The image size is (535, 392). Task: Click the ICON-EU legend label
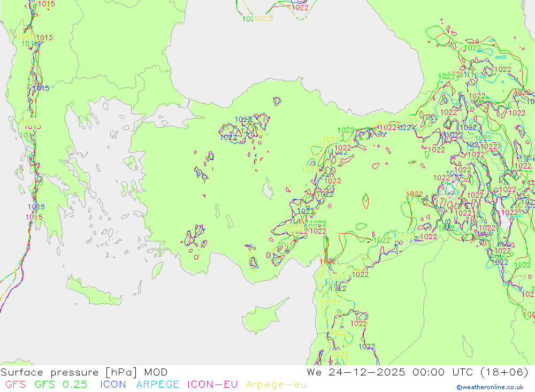[x=212, y=385]
